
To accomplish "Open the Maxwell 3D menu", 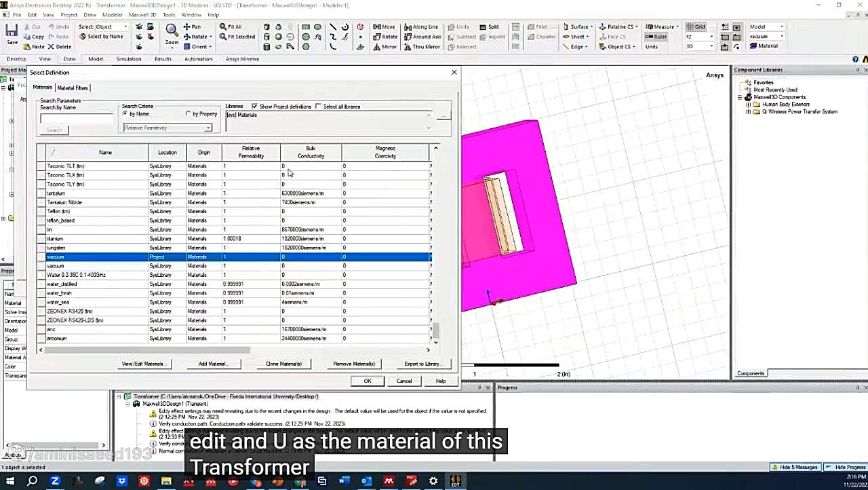I will click(142, 14).
